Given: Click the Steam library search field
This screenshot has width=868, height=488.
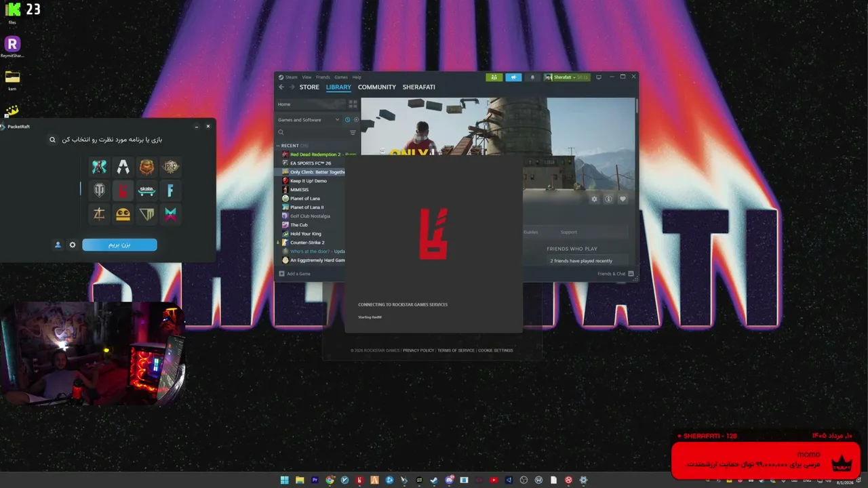Looking at the screenshot, I should pyautogui.click(x=312, y=132).
